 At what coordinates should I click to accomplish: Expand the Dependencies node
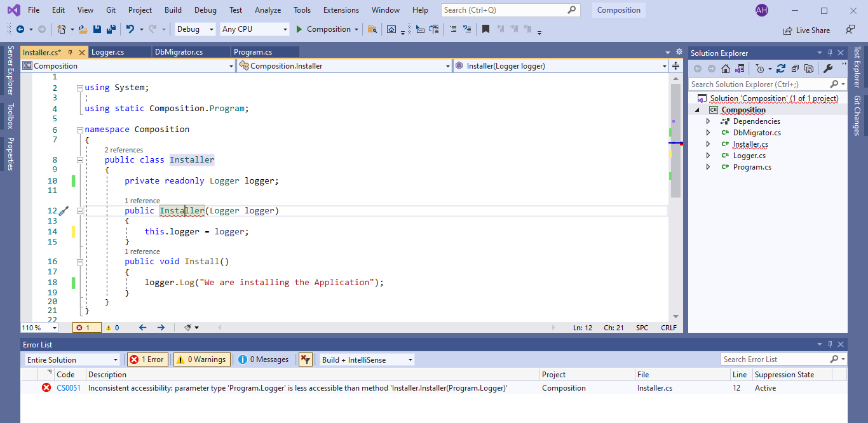709,121
